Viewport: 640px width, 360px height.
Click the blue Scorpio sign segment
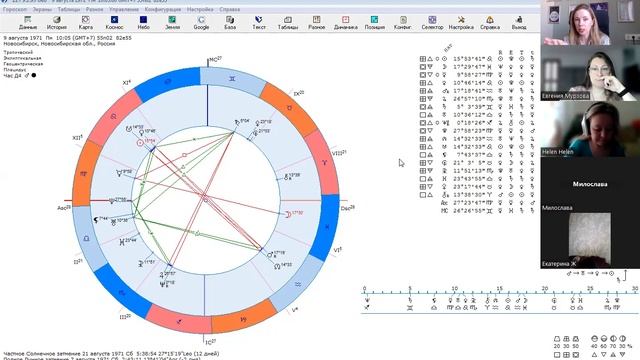click(121, 292)
